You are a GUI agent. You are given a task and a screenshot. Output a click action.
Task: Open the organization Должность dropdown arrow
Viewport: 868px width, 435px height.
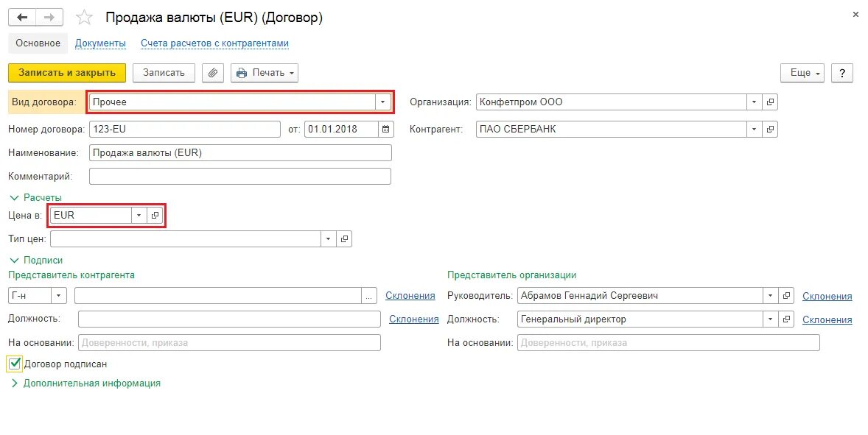click(770, 319)
